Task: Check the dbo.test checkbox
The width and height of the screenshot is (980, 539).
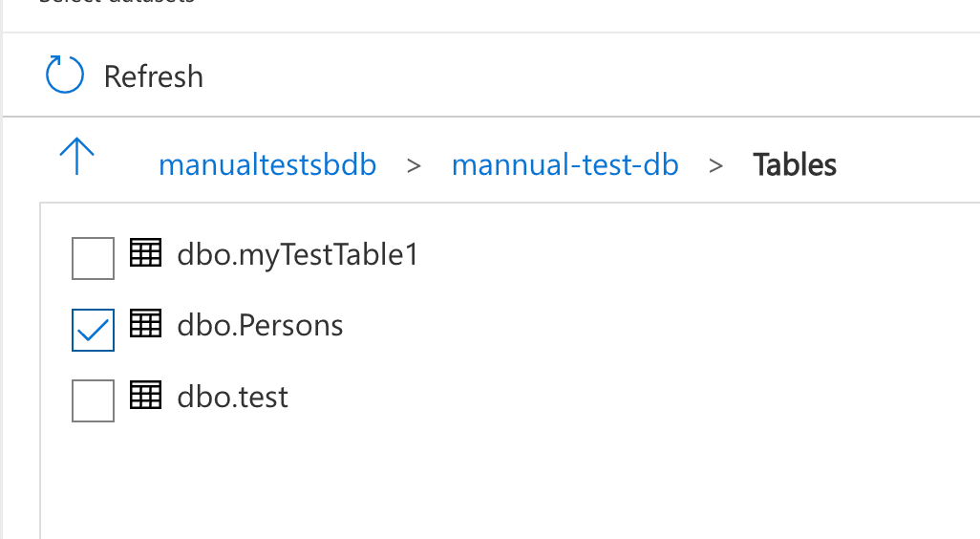Action: point(93,400)
